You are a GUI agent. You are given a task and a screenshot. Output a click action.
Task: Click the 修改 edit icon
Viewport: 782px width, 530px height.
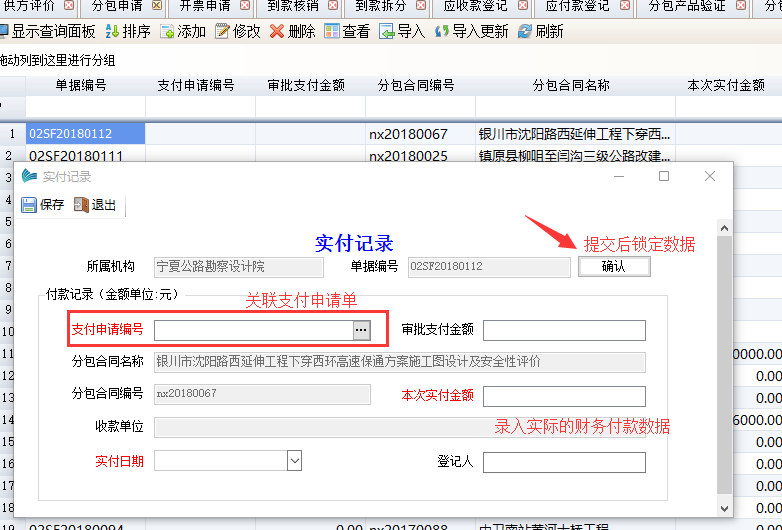pyautogui.click(x=222, y=31)
